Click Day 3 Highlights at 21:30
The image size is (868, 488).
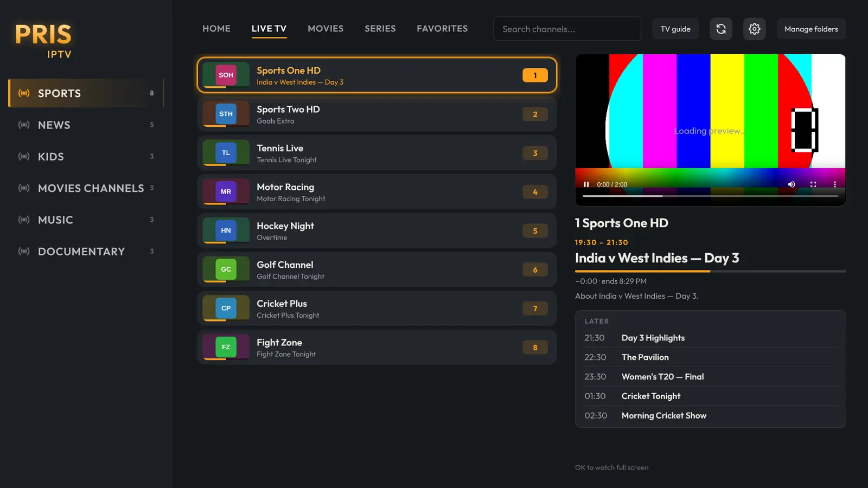point(710,338)
